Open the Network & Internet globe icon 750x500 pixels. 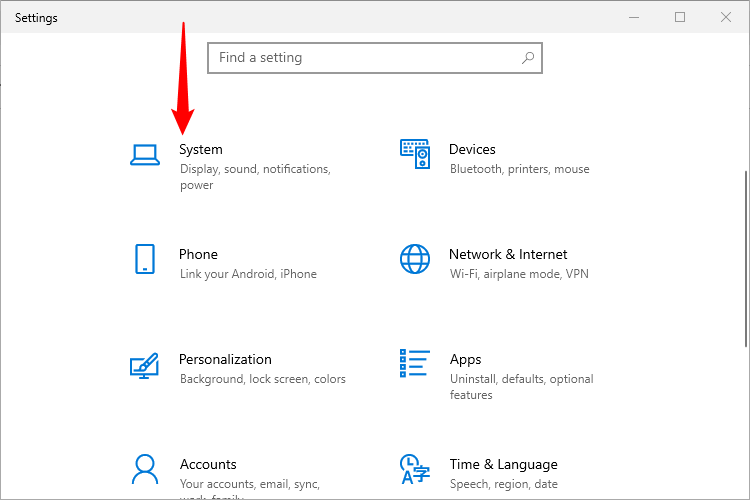(415, 259)
